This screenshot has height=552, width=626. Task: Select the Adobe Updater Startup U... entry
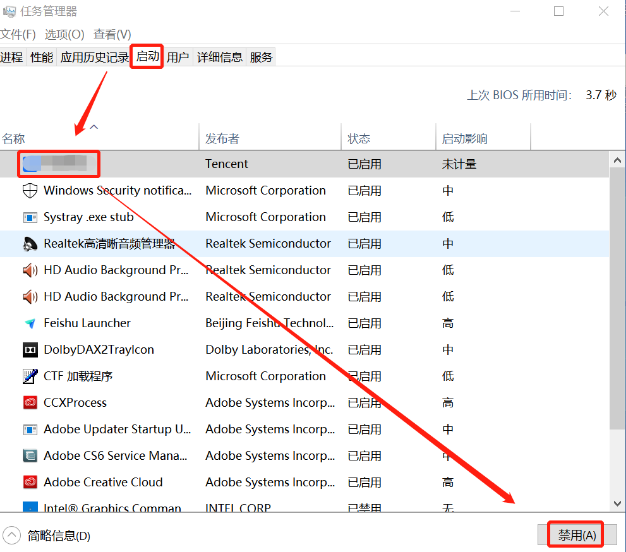(117, 429)
